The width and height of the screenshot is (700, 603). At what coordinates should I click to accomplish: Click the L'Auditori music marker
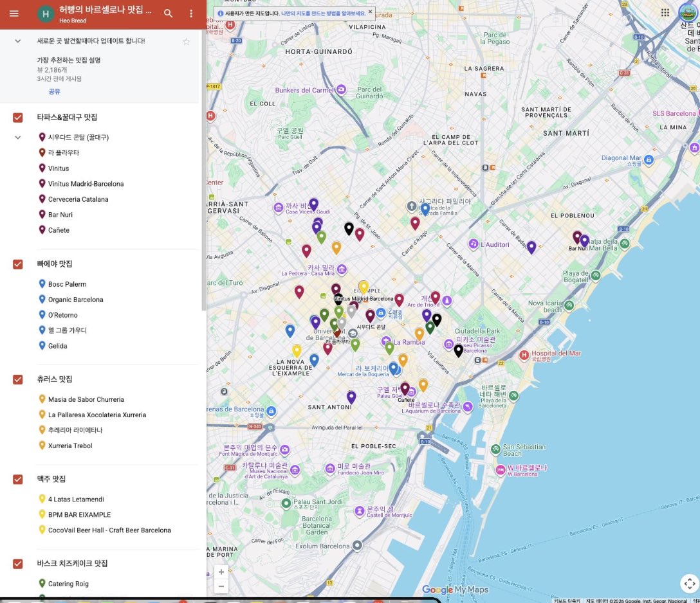coord(474,244)
